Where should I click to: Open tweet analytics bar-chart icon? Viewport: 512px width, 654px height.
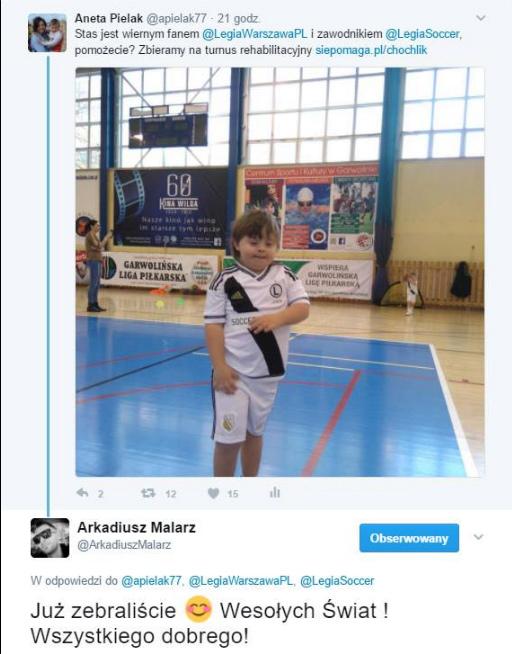[275, 493]
